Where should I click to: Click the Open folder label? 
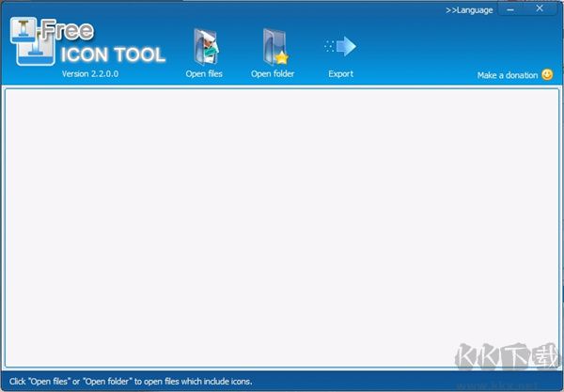coord(273,73)
